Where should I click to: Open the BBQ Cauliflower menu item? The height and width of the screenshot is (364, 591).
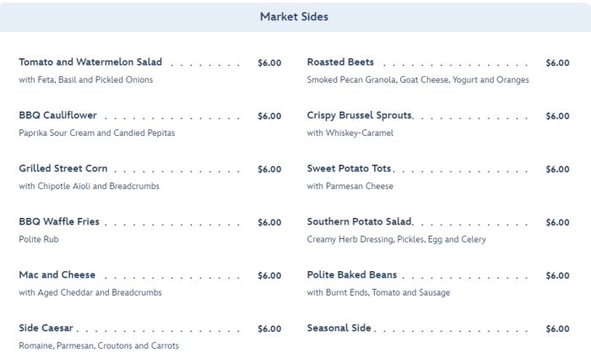tap(57, 116)
